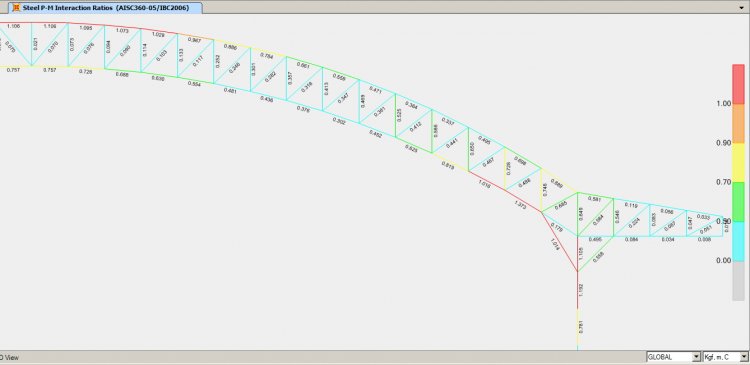
Task: Click the red legend swatch above 1.00
Action: click(x=738, y=84)
